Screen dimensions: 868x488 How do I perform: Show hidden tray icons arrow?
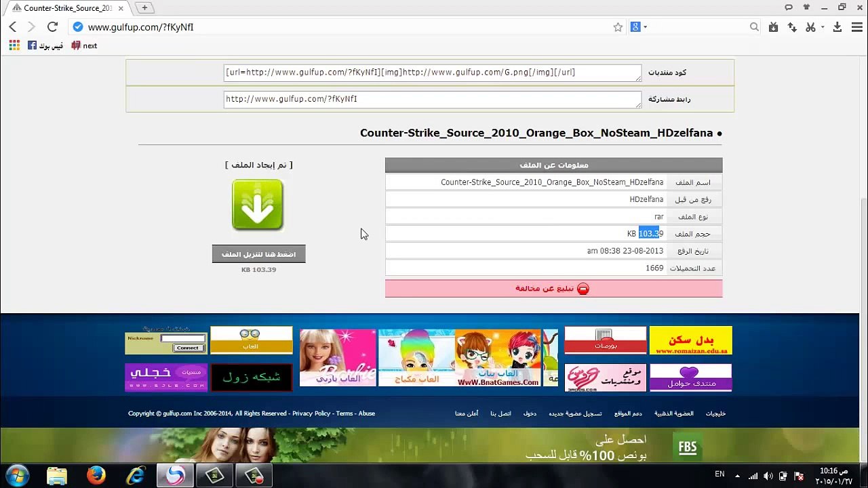(x=738, y=476)
